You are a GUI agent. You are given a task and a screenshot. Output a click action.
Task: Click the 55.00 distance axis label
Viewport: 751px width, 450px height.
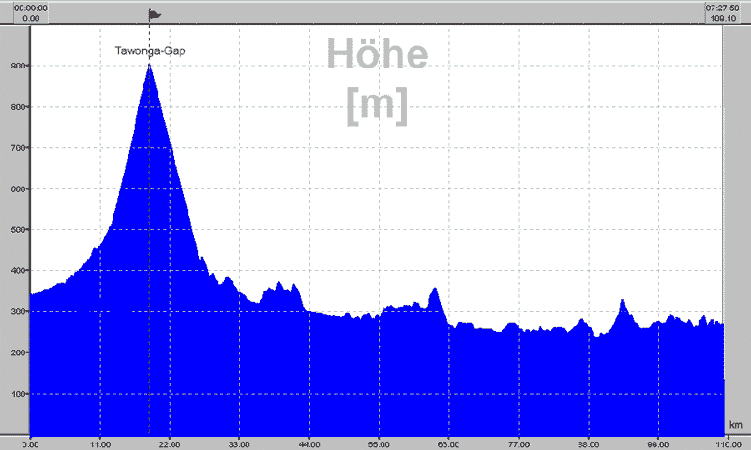(x=378, y=441)
